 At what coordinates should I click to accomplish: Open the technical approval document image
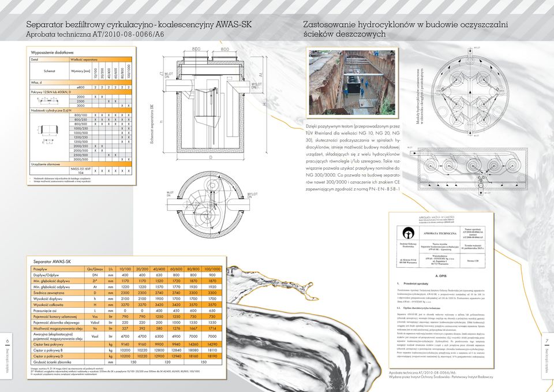tap(441, 290)
